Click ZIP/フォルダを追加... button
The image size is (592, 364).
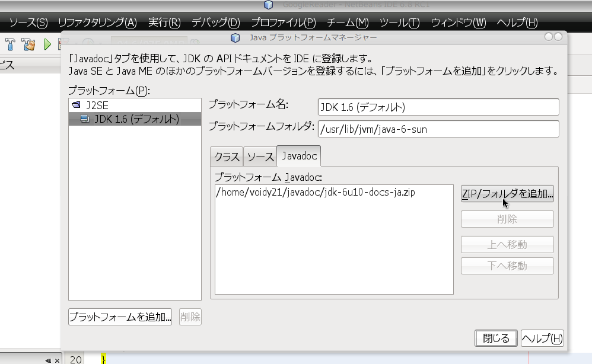[x=507, y=193]
